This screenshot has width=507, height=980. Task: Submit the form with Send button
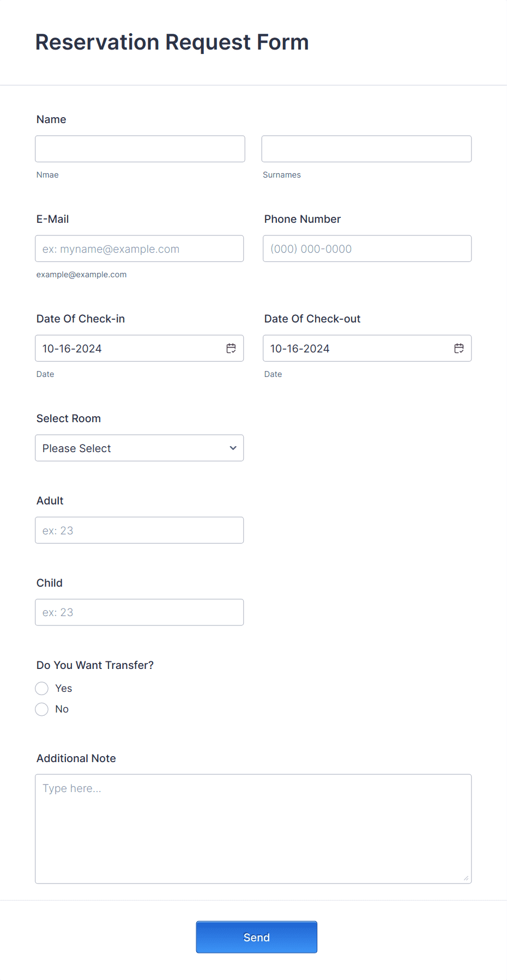[257, 937]
